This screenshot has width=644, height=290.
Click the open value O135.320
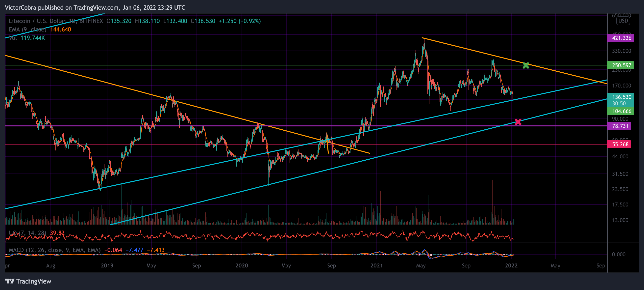pyautogui.click(x=119, y=21)
